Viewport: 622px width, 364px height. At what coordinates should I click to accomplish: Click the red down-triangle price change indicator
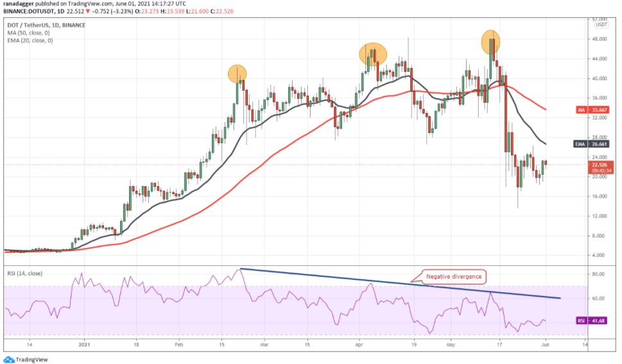[x=88, y=11]
